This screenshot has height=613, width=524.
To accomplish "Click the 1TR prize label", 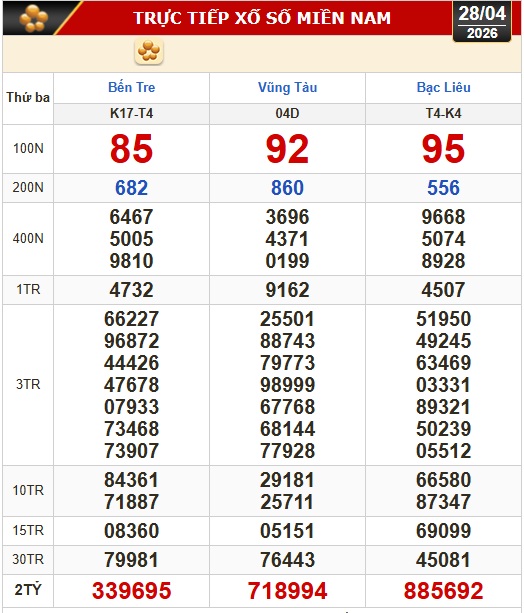I will click(x=28, y=290).
